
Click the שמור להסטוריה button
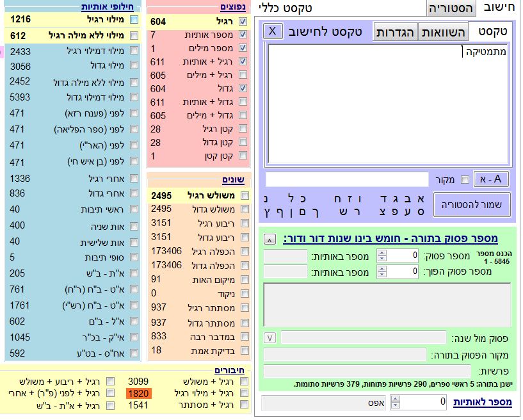coord(472,204)
